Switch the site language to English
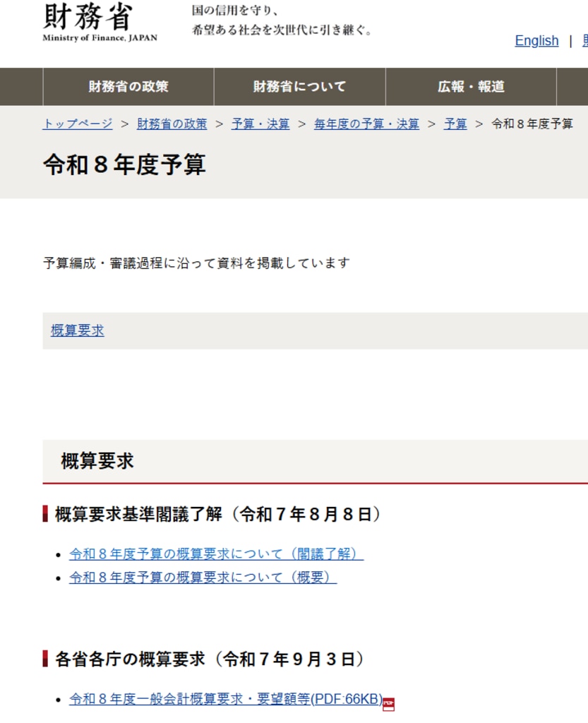This screenshot has width=588, height=723. (536, 41)
